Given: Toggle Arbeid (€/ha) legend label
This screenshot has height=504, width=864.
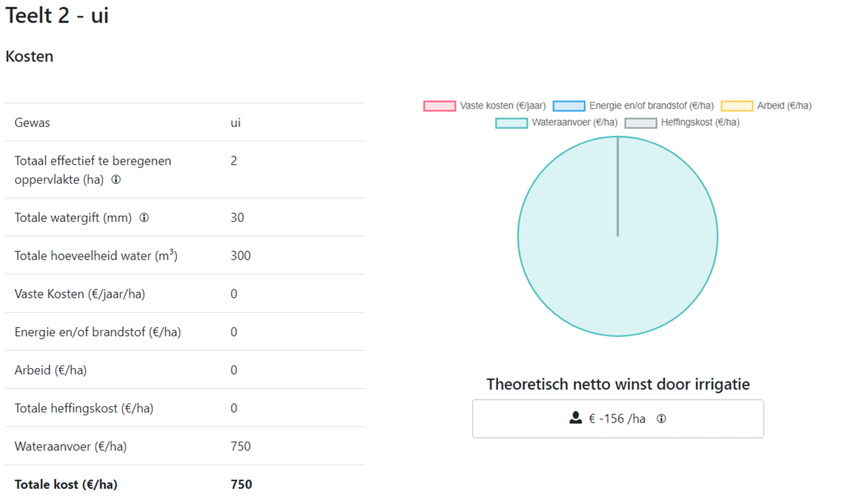Looking at the screenshot, I should 784,106.
